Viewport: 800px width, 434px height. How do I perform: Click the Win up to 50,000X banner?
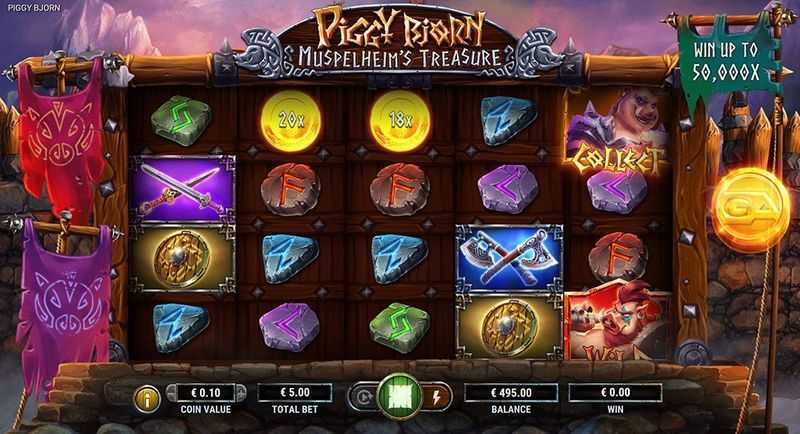tap(727, 62)
